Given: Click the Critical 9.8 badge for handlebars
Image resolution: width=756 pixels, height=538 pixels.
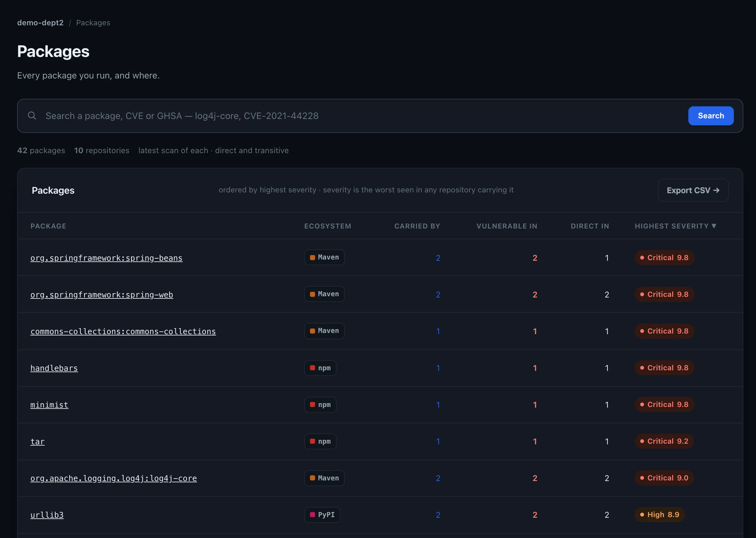Looking at the screenshot, I should point(664,368).
